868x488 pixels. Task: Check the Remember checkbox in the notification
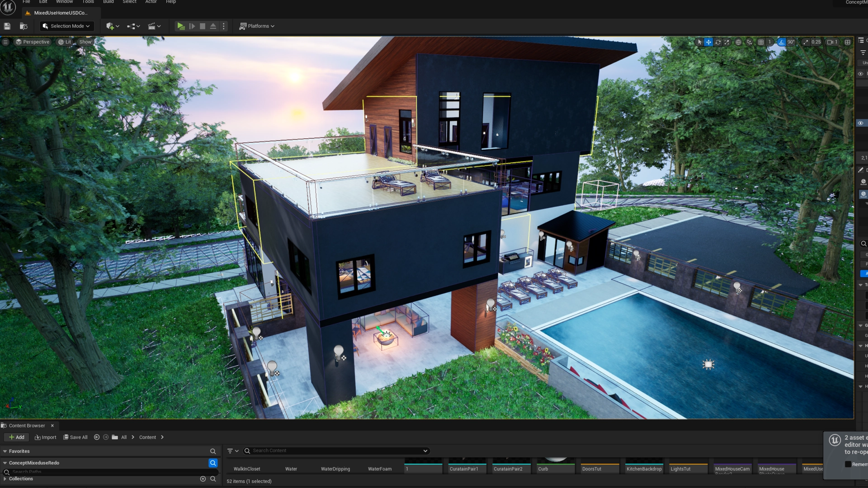pos(848,464)
